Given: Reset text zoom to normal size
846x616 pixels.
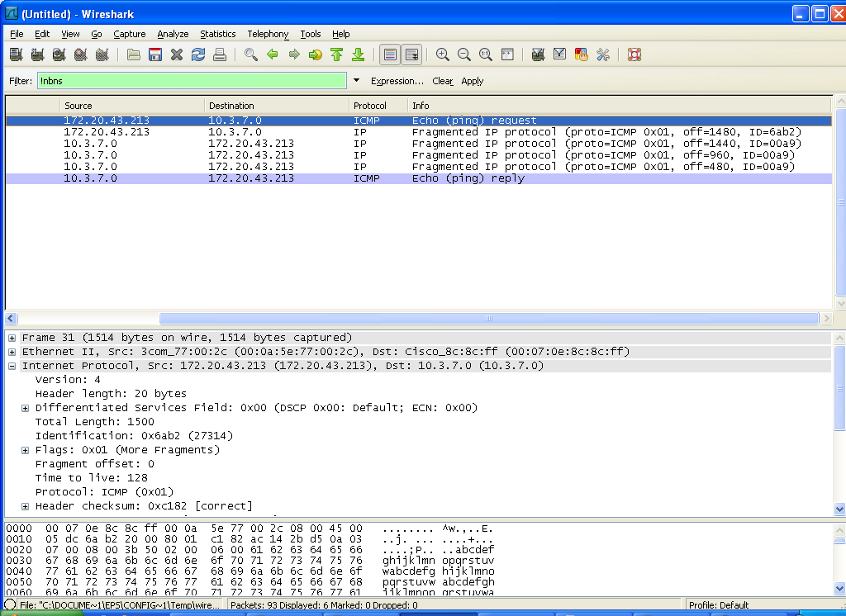Looking at the screenshot, I should pos(486,54).
